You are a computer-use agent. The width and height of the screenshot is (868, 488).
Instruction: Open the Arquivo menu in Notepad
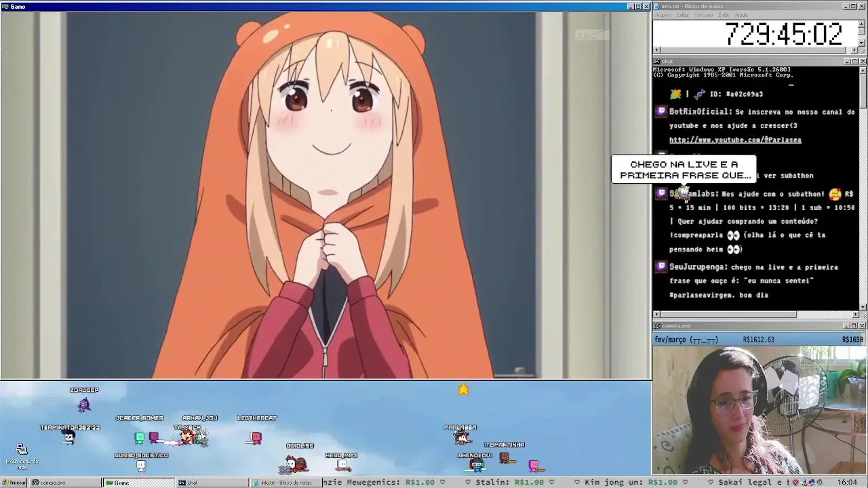pyautogui.click(x=663, y=15)
